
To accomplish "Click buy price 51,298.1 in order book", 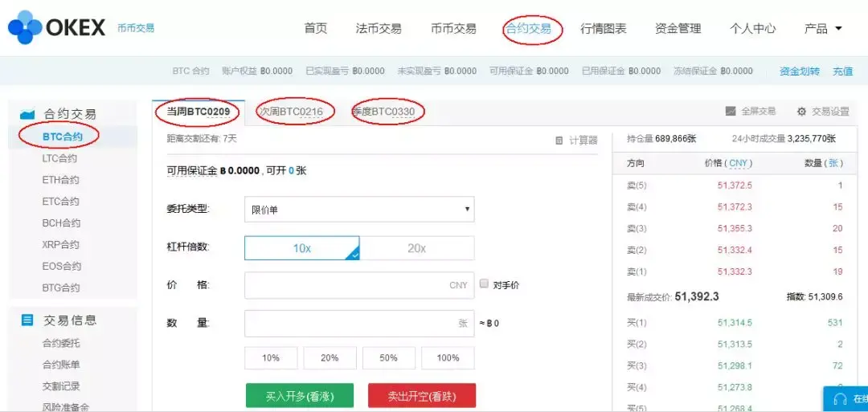I will (x=735, y=365).
